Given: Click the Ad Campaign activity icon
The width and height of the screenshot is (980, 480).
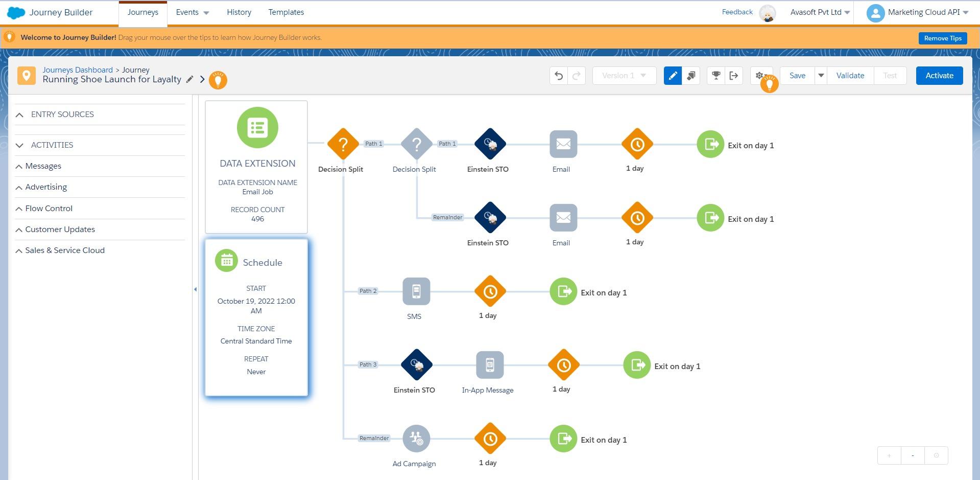Looking at the screenshot, I should 416,439.
